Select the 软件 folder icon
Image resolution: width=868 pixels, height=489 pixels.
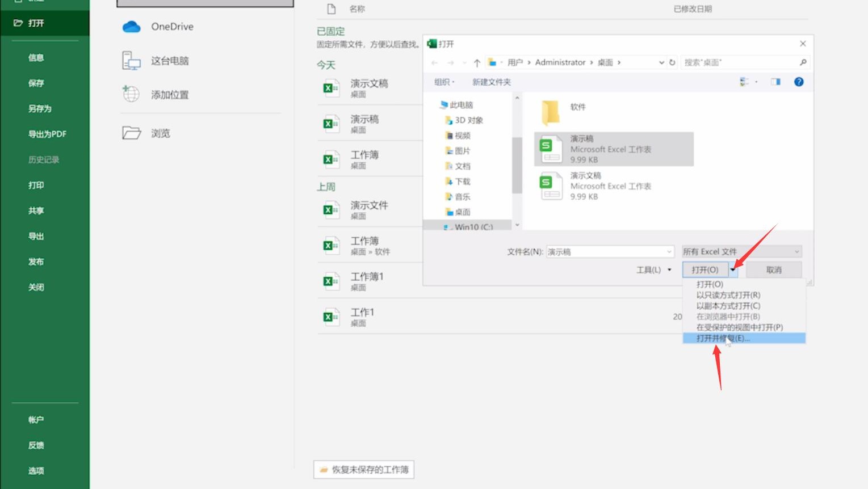(x=550, y=112)
